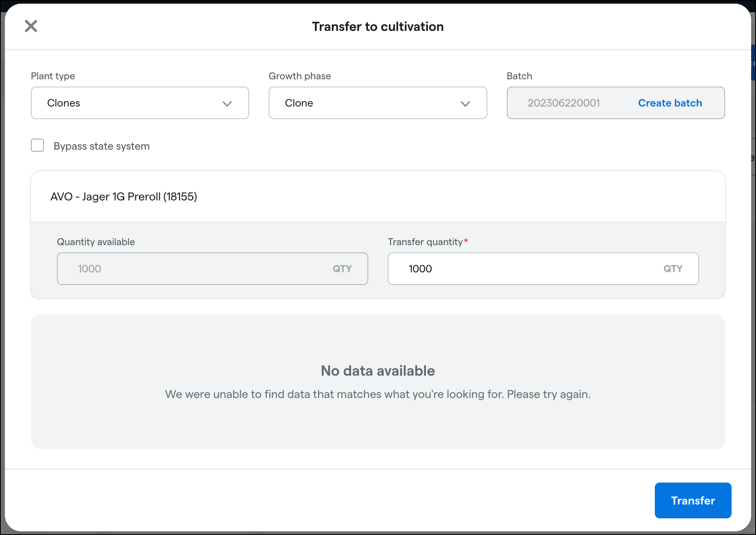
Task: Click the Create batch link
Action: (x=669, y=103)
